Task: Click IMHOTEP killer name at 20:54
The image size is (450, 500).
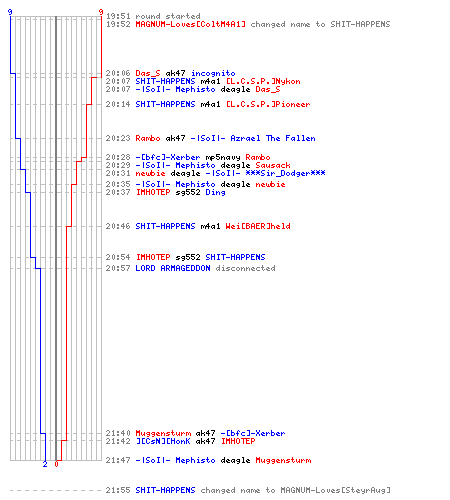Action: [x=153, y=257]
